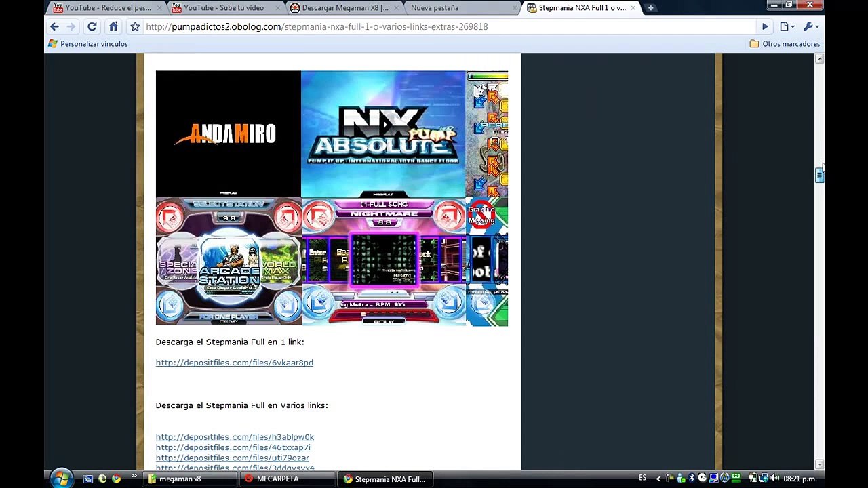Click the Go arrow beside the address bar
Viewport: 868px width, 488px height.
point(765,26)
